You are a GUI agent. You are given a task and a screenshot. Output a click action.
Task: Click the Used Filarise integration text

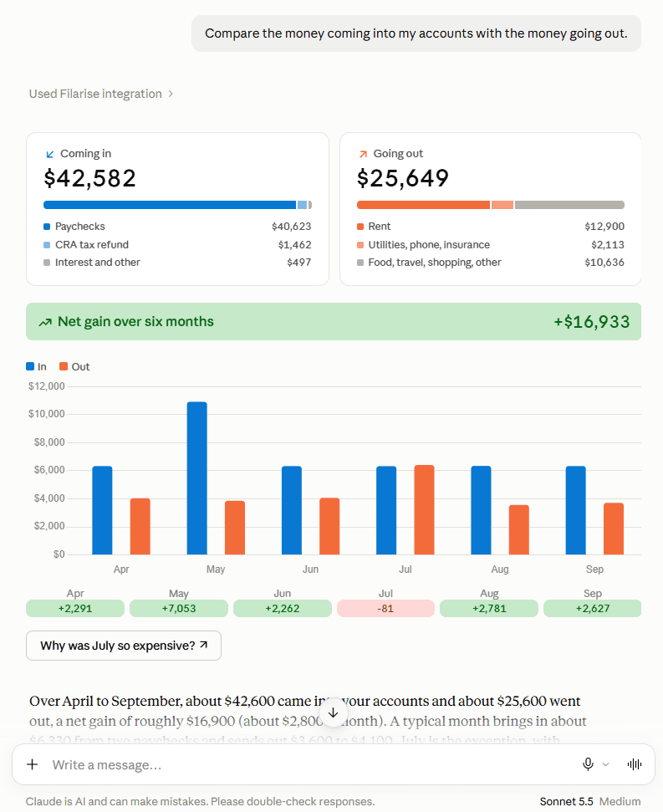coord(95,94)
